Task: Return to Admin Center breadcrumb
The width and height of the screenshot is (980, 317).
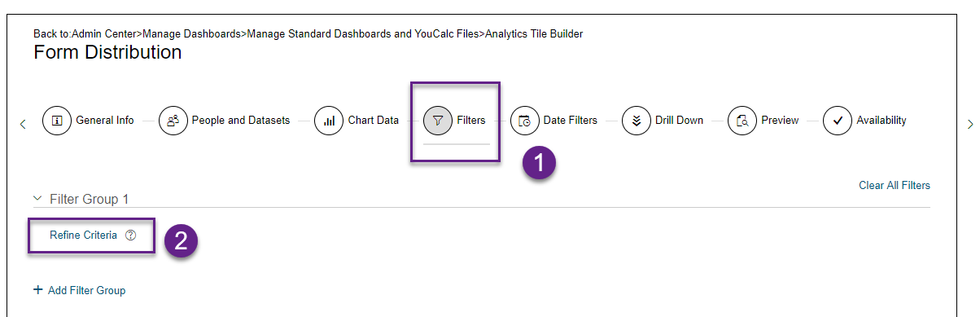Action: point(105,33)
